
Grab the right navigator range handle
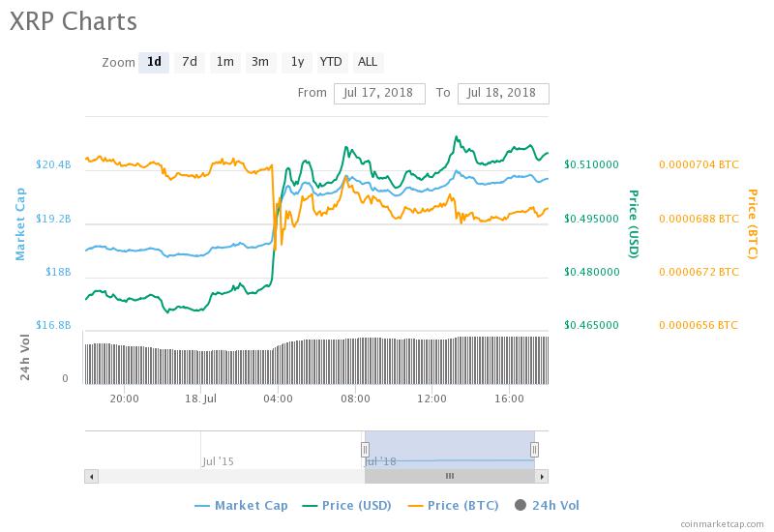click(534, 450)
